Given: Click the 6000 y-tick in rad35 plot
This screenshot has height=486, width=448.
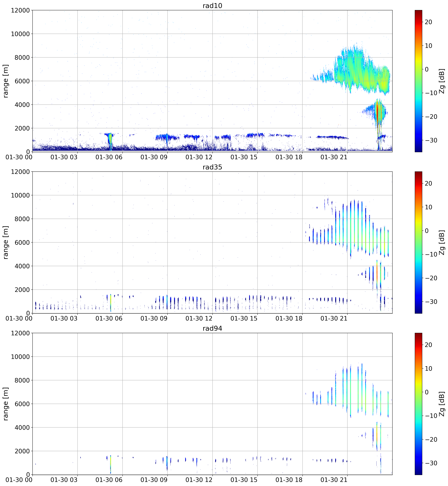Looking at the screenshot, I should pyautogui.click(x=22, y=243).
